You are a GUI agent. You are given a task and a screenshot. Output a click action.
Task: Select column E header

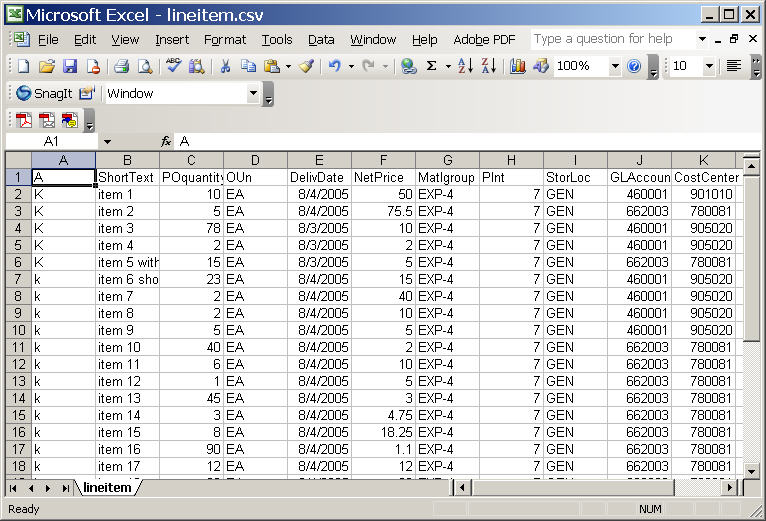319,160
